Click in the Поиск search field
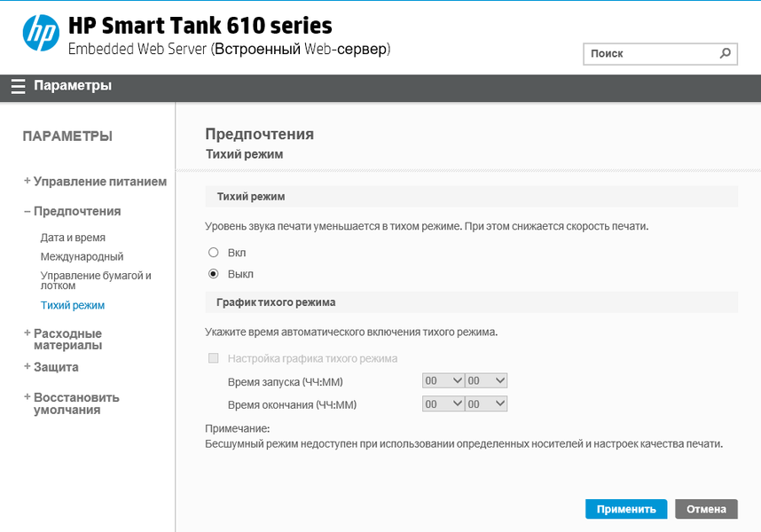 tap(648, 53)
